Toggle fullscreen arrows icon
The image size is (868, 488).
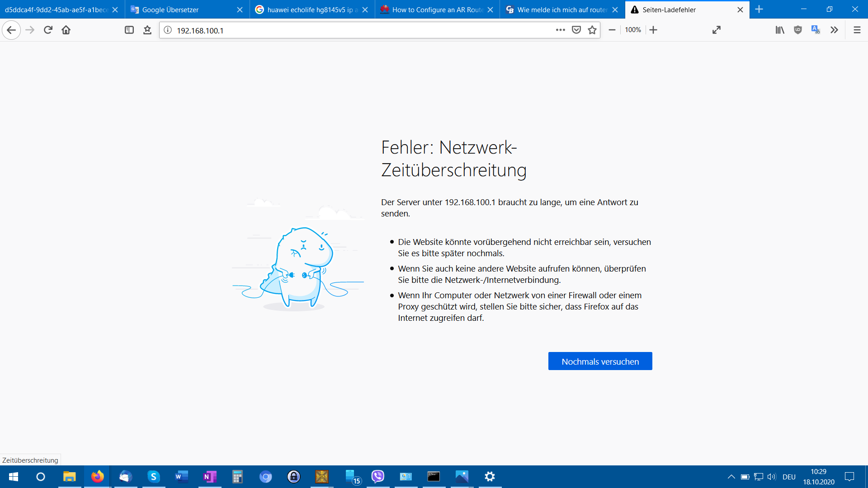(716, 30)
